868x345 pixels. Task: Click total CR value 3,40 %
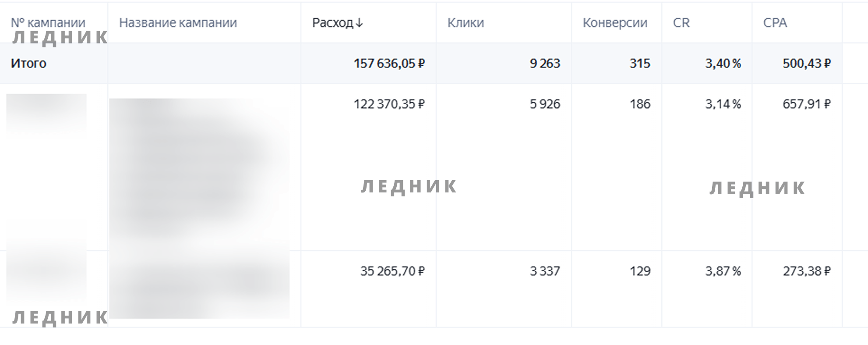[x=723, y=64]
